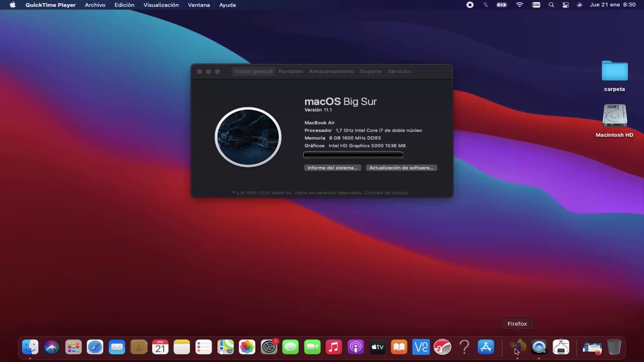
Task: Click Informe del sistema button
Action: pyautogui.click(x=333, y=168)
